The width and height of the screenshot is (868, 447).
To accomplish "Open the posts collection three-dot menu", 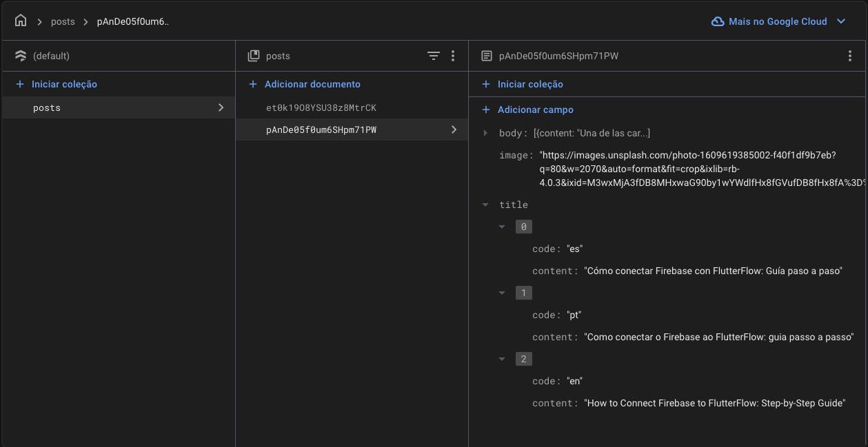I will (x=453, y=56).
